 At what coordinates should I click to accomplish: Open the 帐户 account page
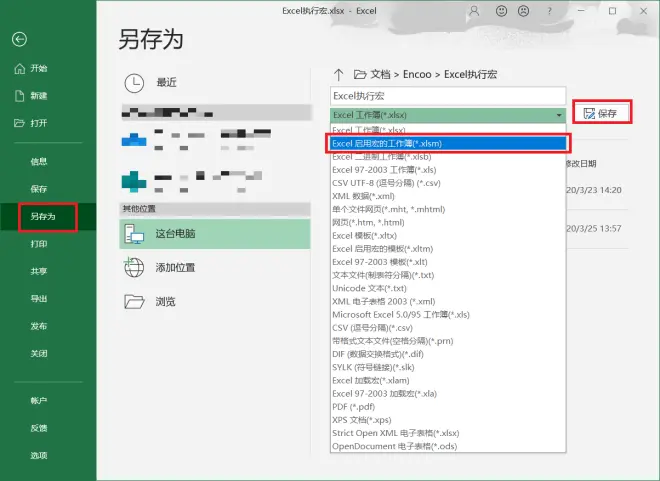39,400
